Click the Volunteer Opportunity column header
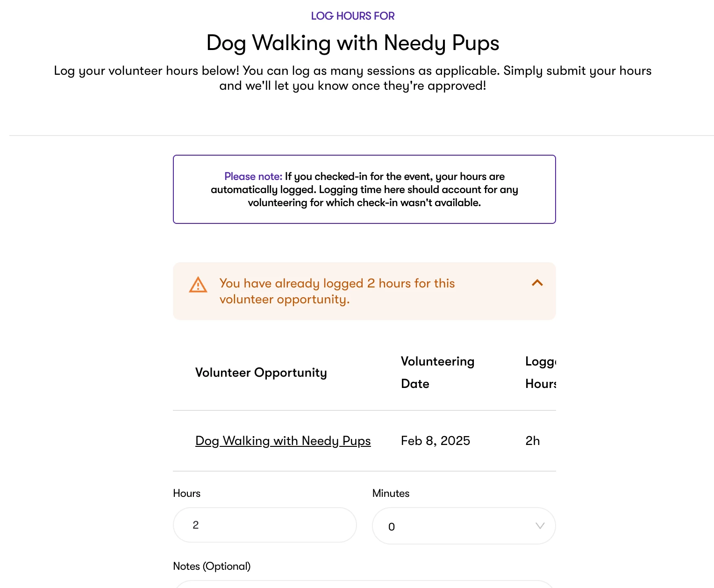The width and height of the screenshot is (714, 588). click(x=261, y=373)
